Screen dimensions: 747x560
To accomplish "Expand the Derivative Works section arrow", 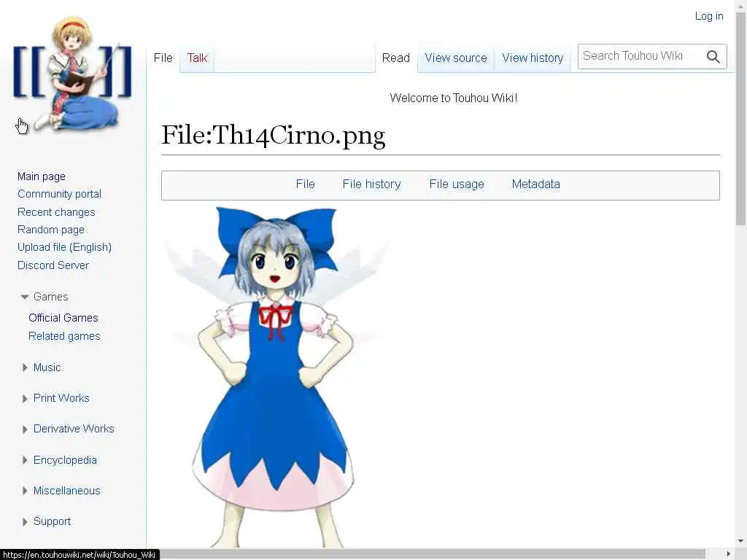I will point(25,429).
